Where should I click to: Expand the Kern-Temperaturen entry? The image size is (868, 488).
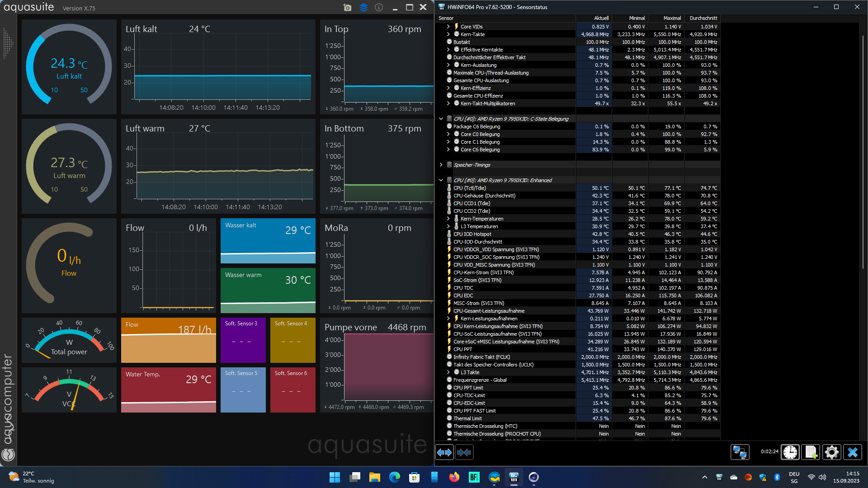coord(448,219)
